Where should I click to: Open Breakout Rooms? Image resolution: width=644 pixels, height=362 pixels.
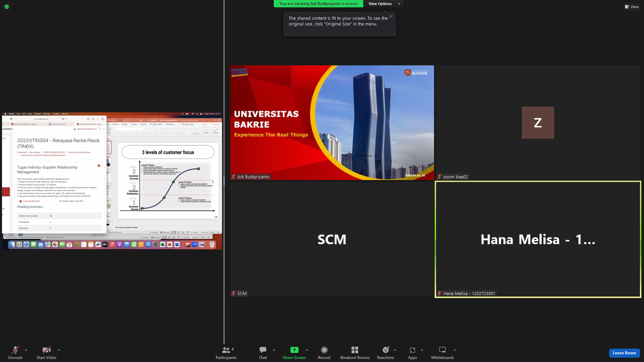coord(355,353)
